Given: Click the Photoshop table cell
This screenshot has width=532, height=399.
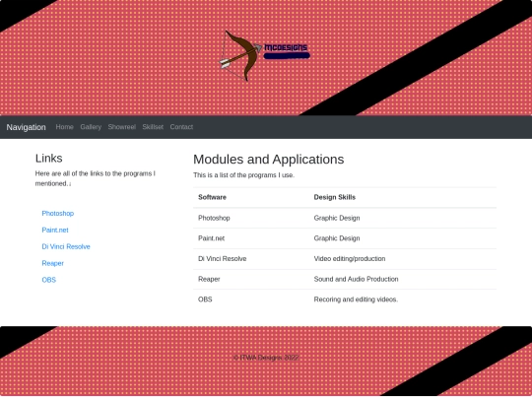Looking at the screenshot, I should [251, 218].
